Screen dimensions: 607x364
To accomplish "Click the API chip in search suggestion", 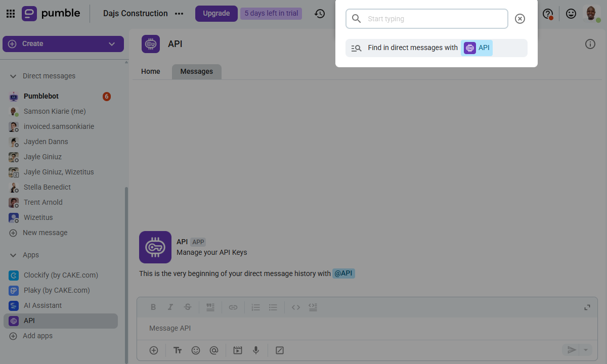I will [x=476, y=48].
